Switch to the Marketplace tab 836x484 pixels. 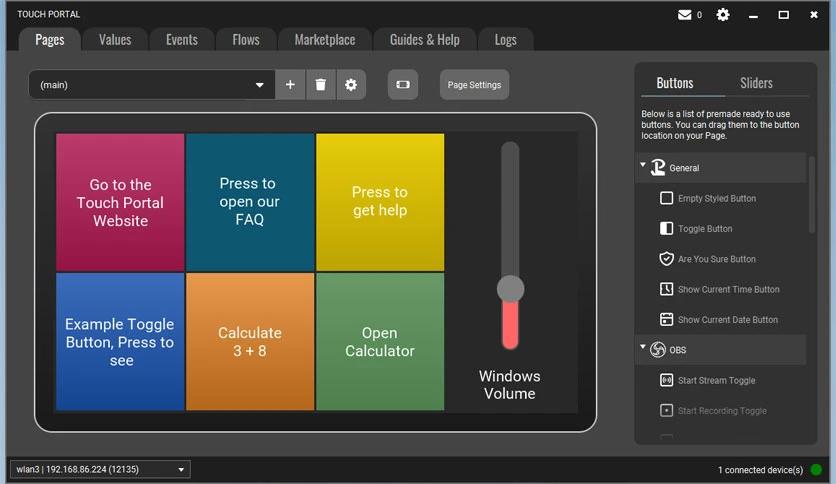tap(325, 40)
